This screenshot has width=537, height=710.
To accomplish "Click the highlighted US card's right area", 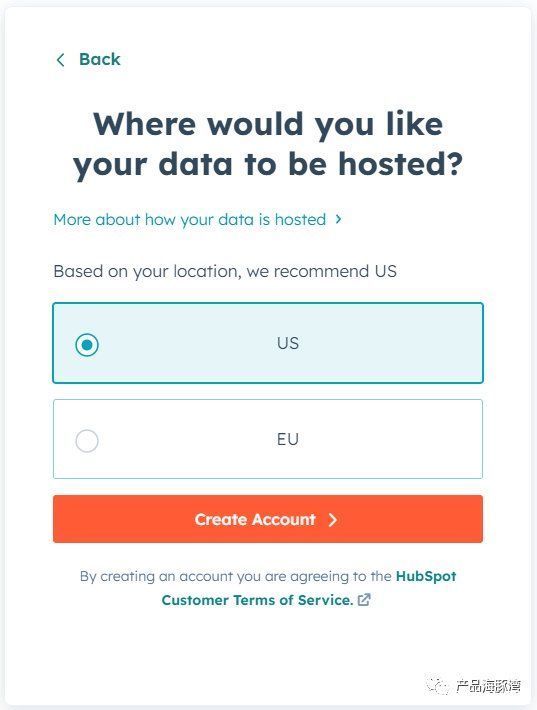I will coord(408,343).
